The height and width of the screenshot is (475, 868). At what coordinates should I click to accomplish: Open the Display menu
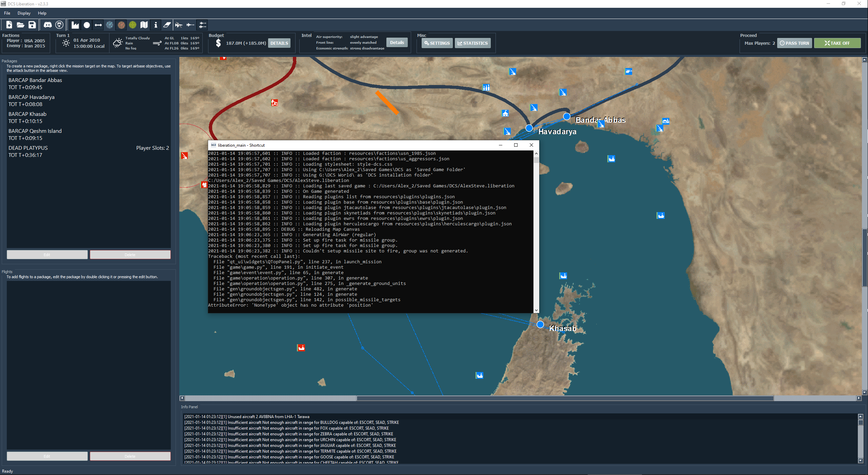24,13
